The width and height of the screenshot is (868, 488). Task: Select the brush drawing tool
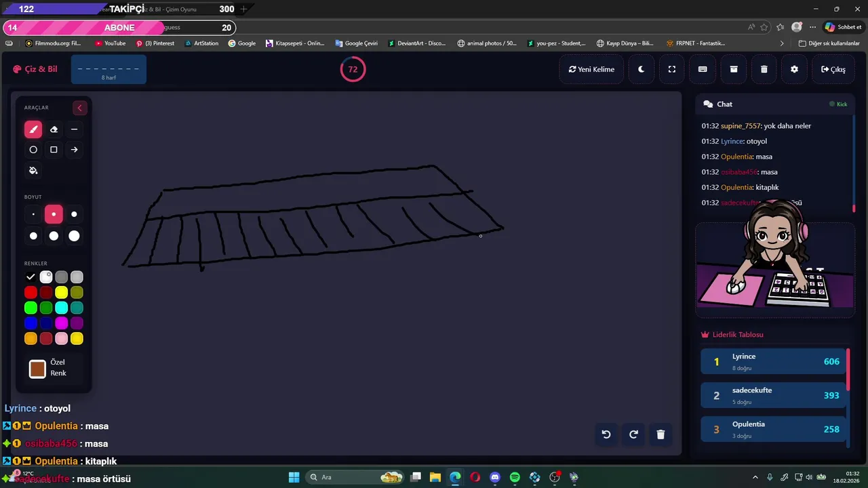click(x=33, y=129)
